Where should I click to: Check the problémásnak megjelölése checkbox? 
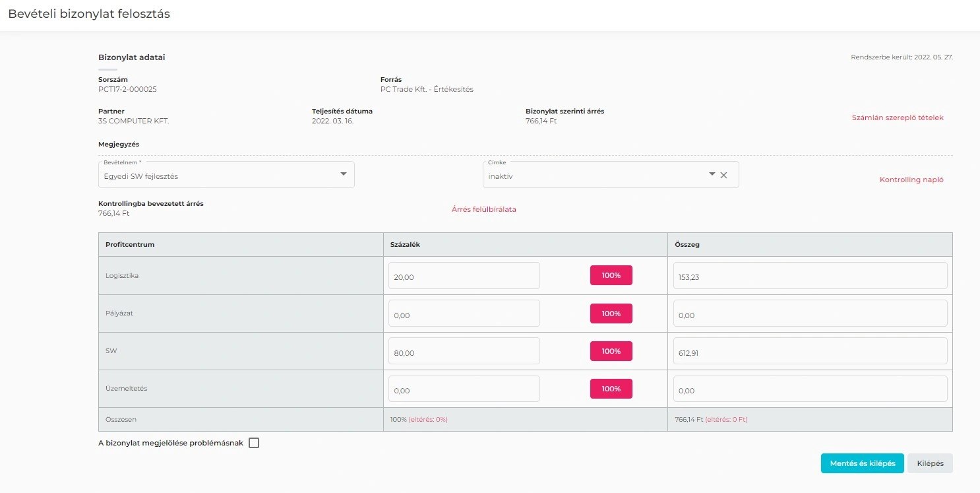point(254,443)
